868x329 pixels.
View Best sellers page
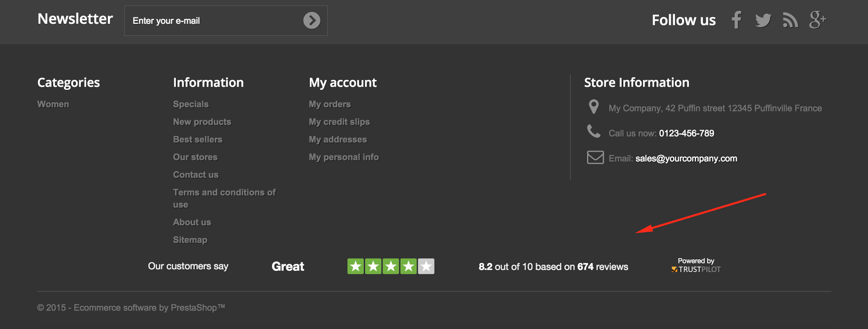pos(198,139)
